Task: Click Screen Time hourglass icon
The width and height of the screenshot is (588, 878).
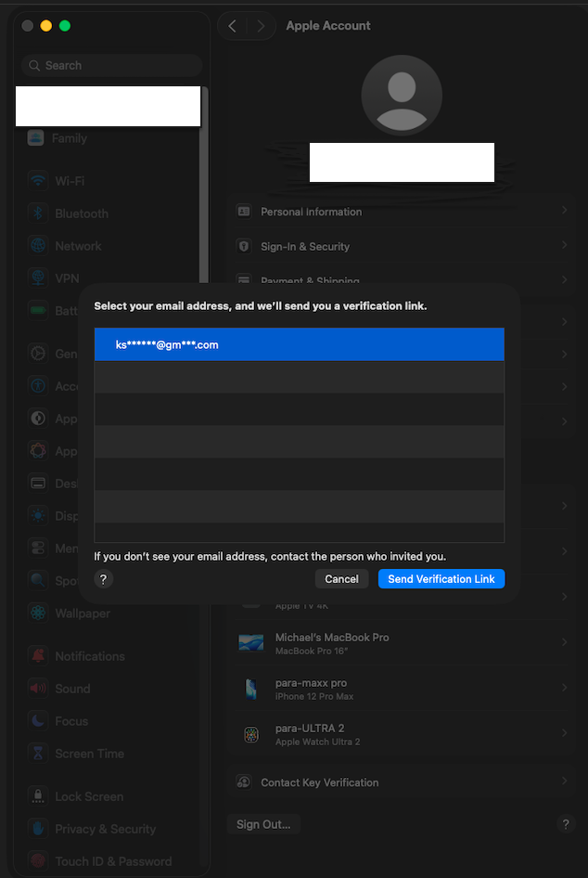Action: click(x=37, y=754)
